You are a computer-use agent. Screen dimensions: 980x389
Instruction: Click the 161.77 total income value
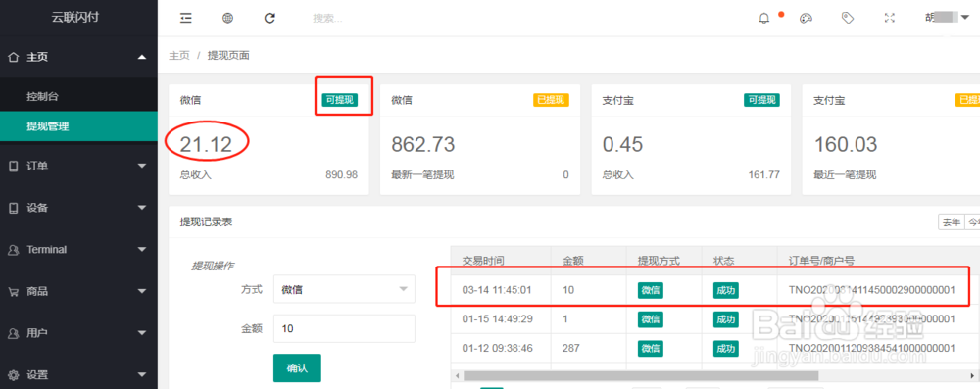763,175
